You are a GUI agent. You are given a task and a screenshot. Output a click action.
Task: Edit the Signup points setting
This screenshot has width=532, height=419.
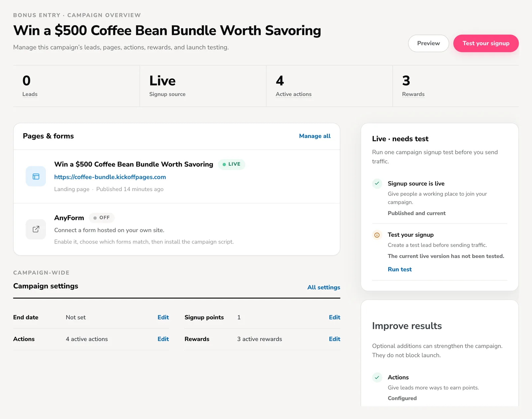334,317
